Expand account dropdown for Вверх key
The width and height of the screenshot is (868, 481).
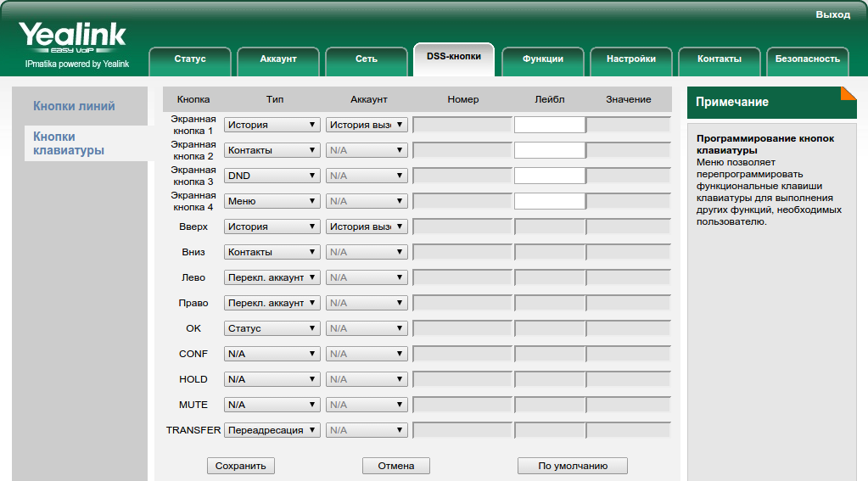point(367,227)
